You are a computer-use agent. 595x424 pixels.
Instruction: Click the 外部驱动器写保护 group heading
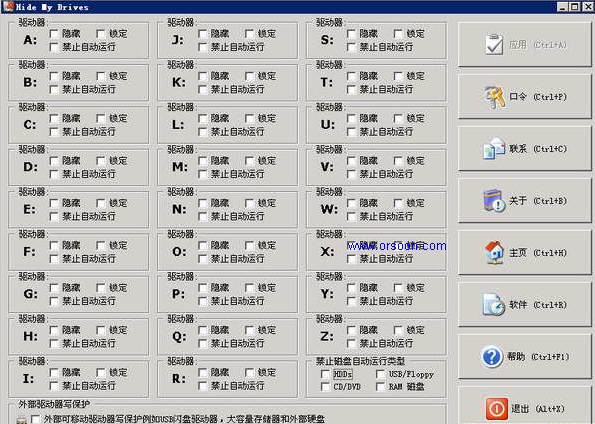point(54,404)
